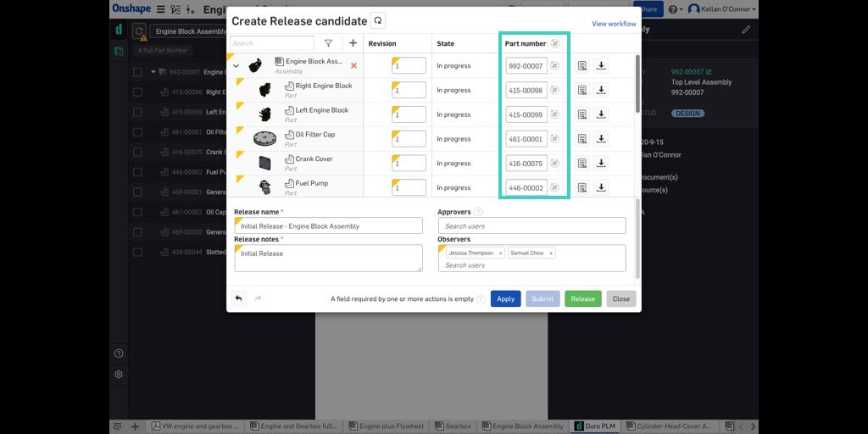
Task: Open the View workflow link
Action: click(614, 24)
